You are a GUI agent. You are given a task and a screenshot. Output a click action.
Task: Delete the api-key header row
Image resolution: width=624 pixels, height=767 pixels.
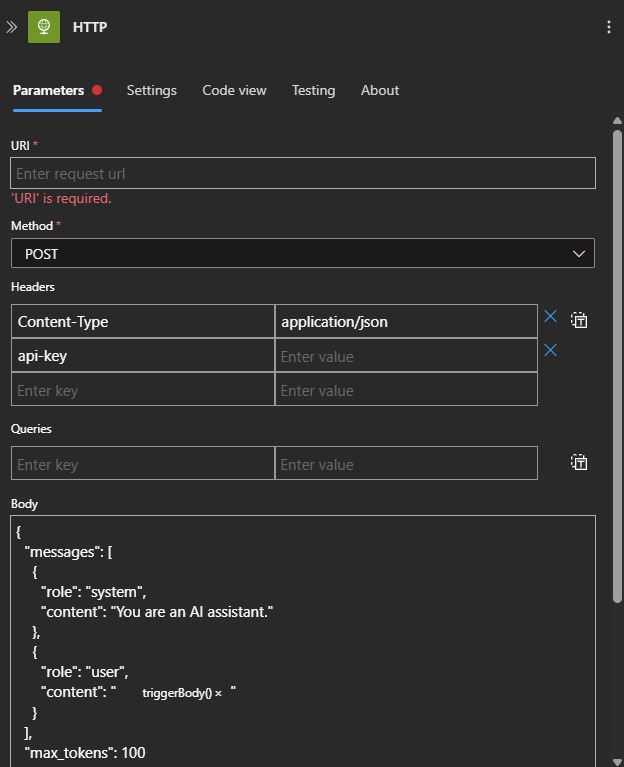(551, 350)
